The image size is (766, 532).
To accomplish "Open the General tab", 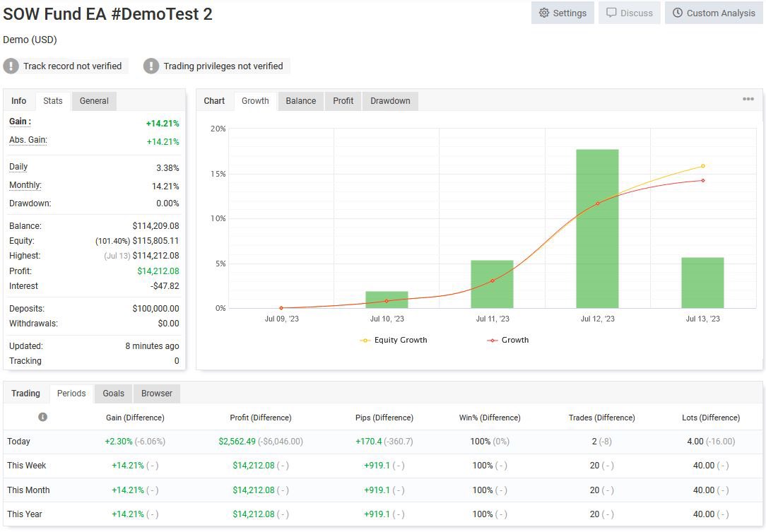I will click(93, 100).
